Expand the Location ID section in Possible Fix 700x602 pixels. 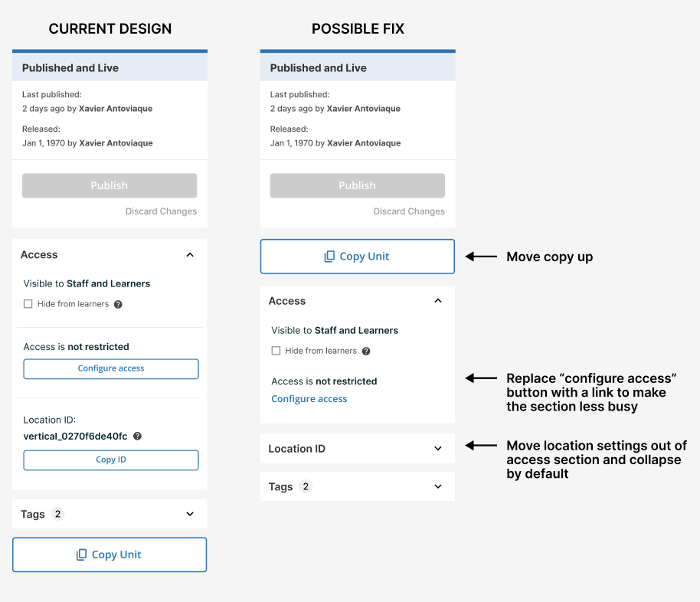438,448
